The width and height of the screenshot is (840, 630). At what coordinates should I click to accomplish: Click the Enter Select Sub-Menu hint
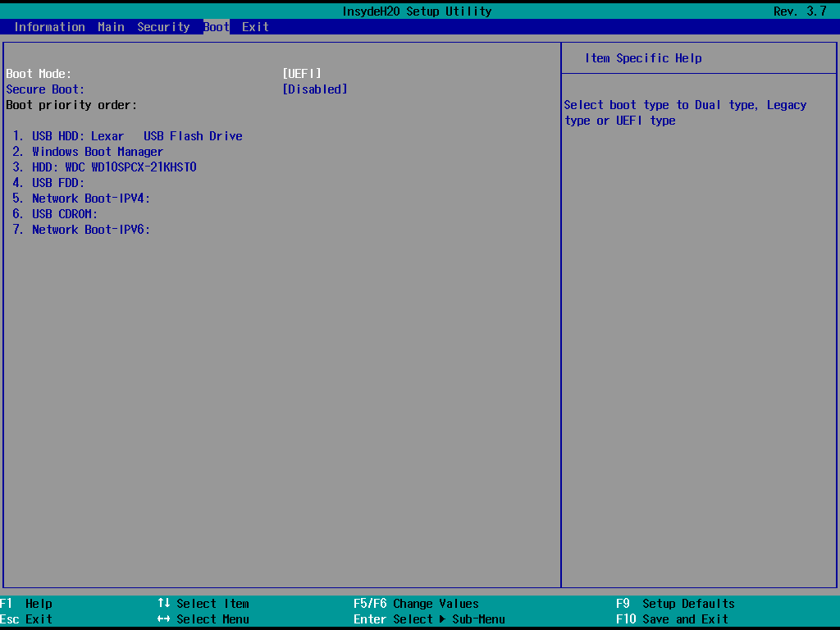pos(429,619)
